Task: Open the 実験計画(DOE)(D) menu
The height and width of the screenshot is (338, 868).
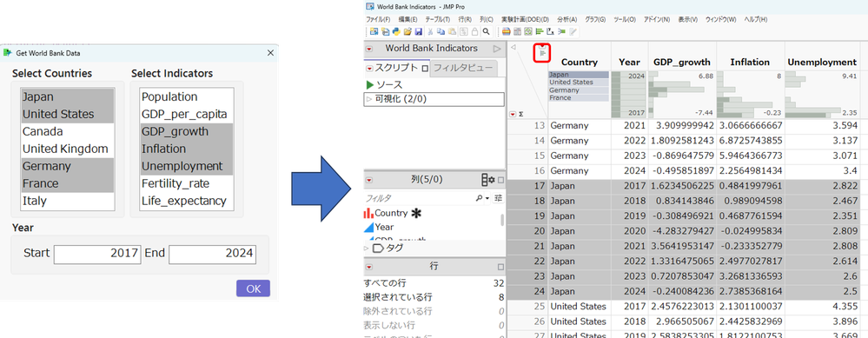Action: 525,19
